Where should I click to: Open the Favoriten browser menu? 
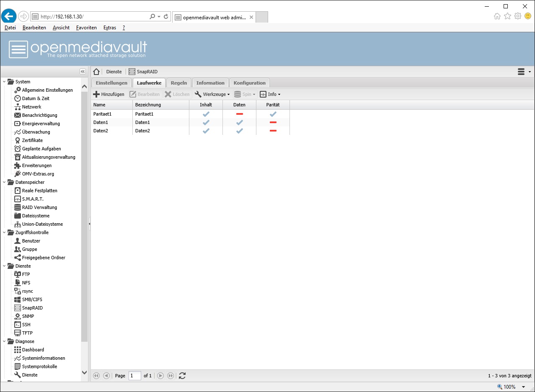click(x=86, y=28)
